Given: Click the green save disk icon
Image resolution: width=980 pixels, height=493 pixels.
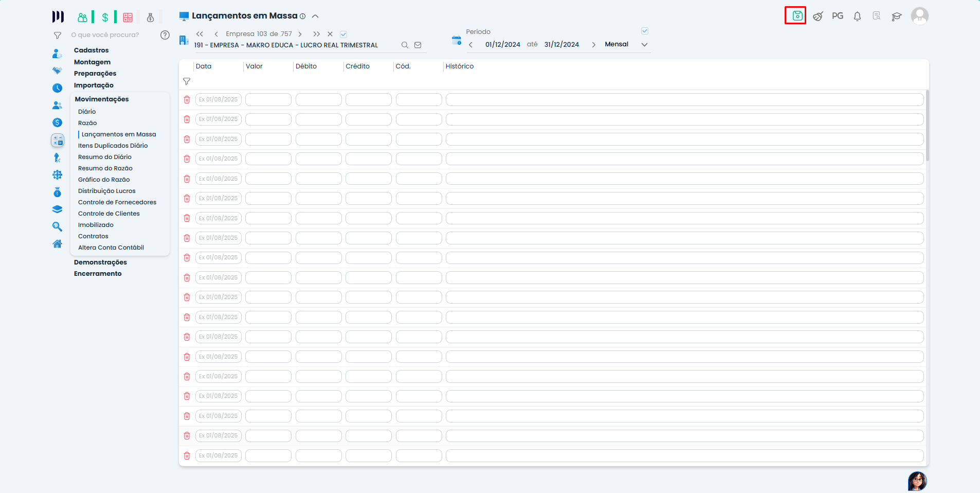Looking at the screenshot, I should pyautogui.click(x=797, y=16).
